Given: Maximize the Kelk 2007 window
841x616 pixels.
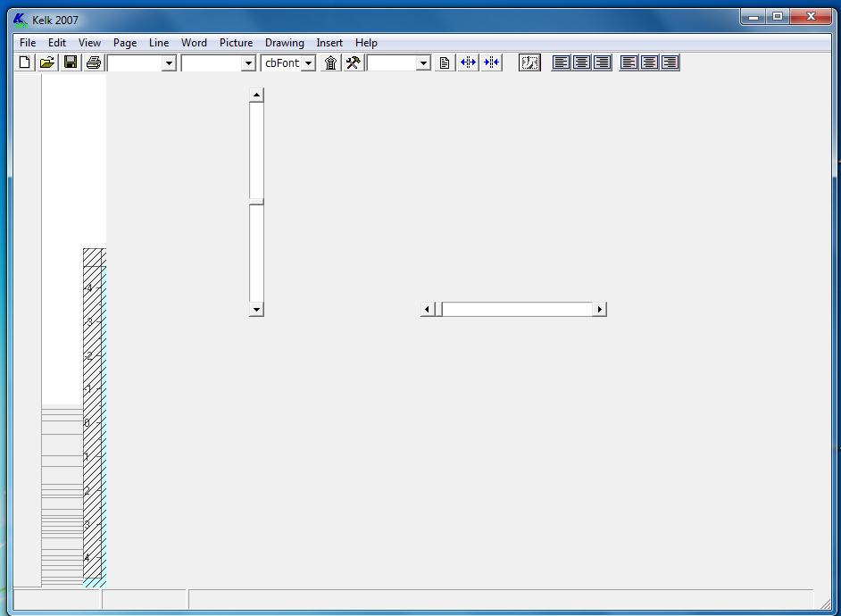Looking at the screenshot, I should [778, 17].
